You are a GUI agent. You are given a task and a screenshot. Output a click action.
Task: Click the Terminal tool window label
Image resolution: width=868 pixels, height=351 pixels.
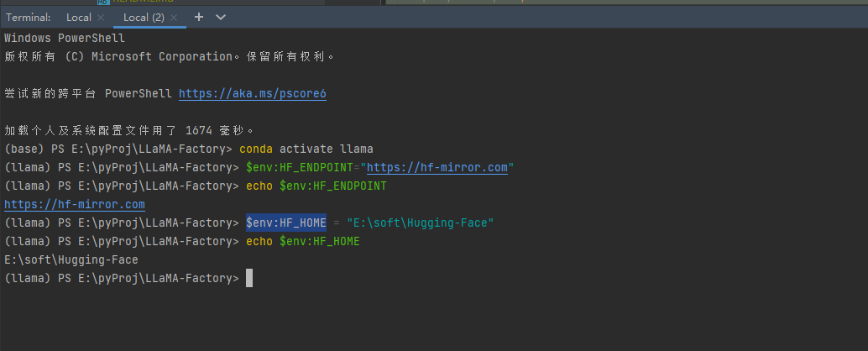pos(29,18)
